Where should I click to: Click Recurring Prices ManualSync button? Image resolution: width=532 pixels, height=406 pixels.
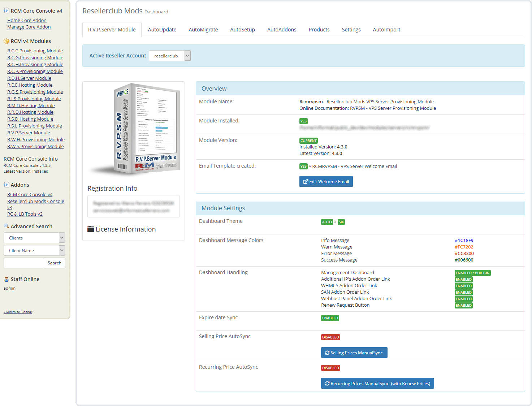pyautogui.click(x=377, y=383)
